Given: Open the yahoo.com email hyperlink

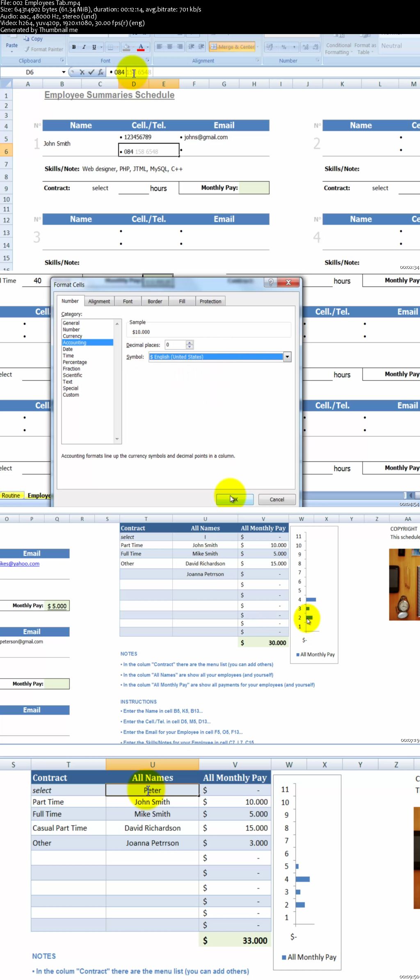Looking at the screenshot, I should [20, 564].
